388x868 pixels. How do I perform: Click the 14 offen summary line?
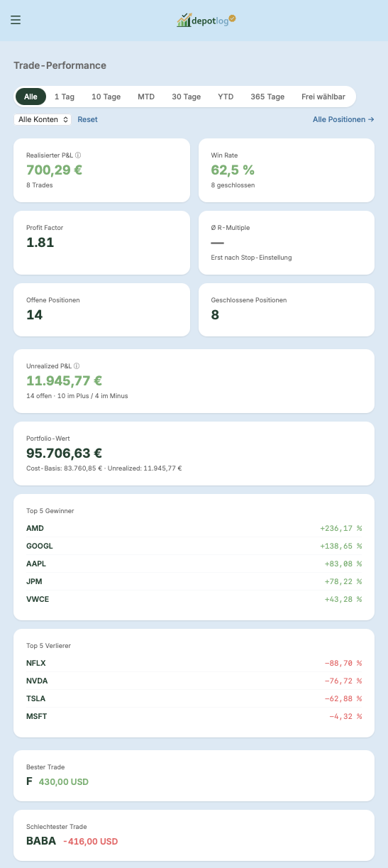(77, 396)
